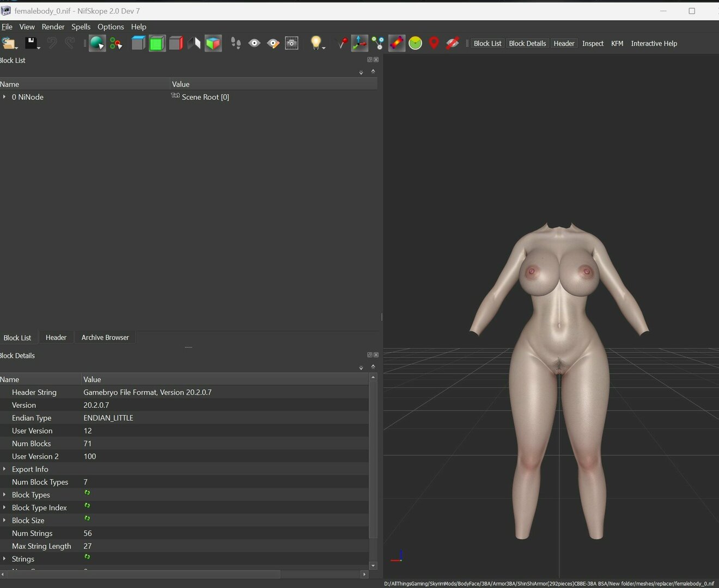Screen dimensions: 719x588
Task: Float the Block Details panel
Action: point(370,355)
